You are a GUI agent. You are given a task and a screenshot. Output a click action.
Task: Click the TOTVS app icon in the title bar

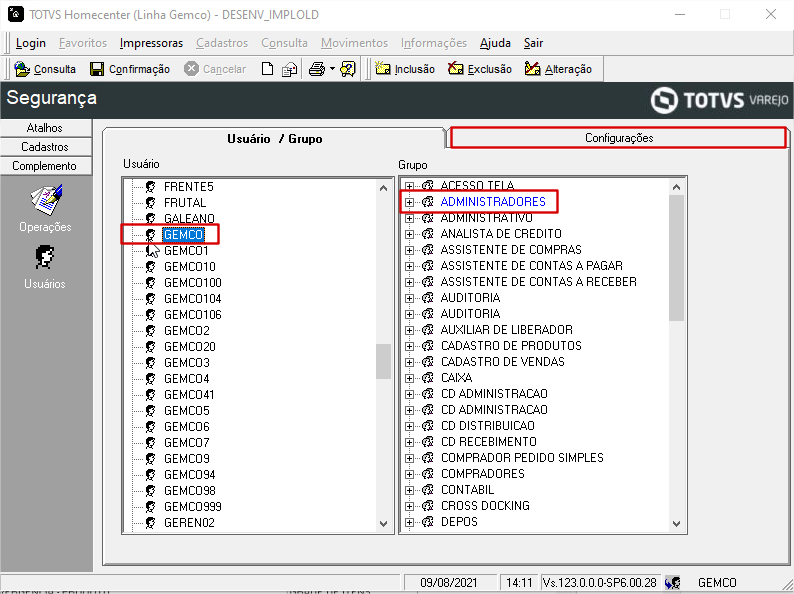16,14
